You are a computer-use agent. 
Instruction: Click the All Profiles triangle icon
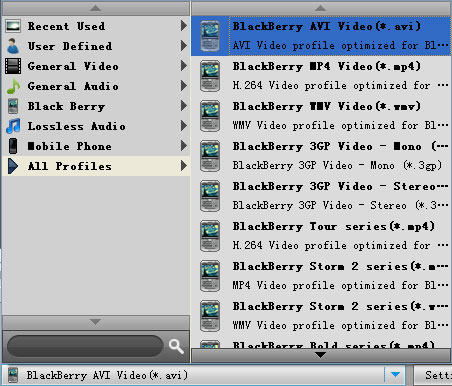coord(13,166)
